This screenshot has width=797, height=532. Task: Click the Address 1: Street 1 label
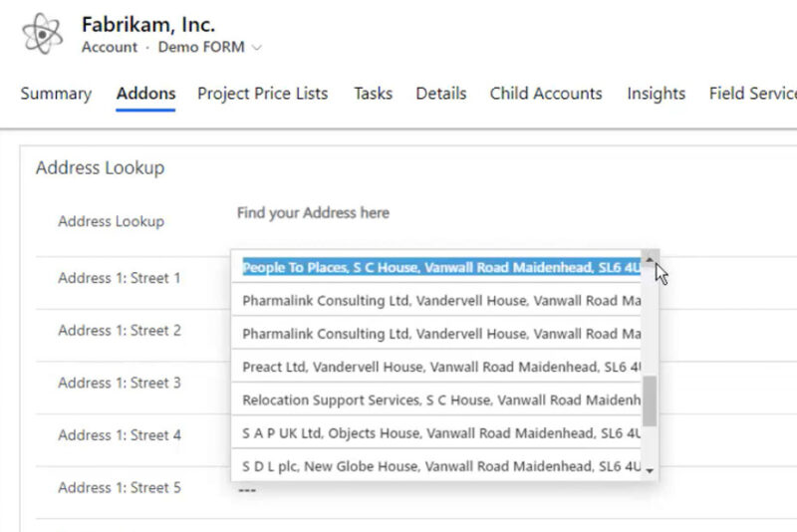tap(120, 278)
